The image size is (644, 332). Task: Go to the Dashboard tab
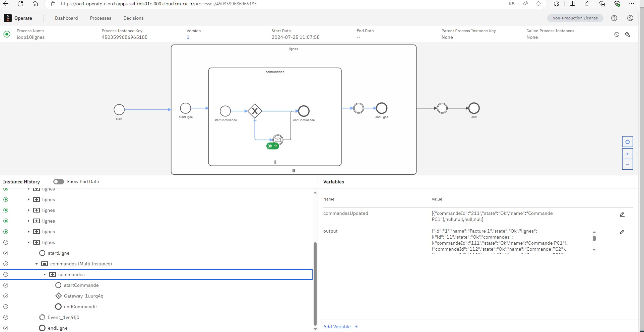click(66, 18)
